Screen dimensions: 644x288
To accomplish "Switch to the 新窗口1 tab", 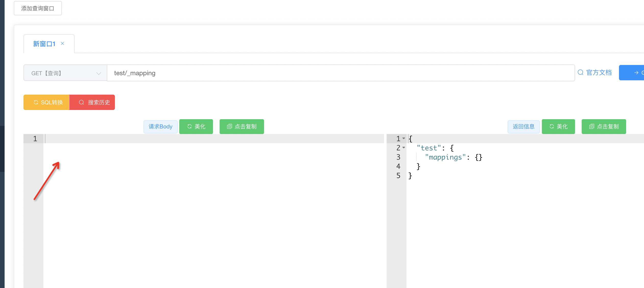I will click(44, 44).
